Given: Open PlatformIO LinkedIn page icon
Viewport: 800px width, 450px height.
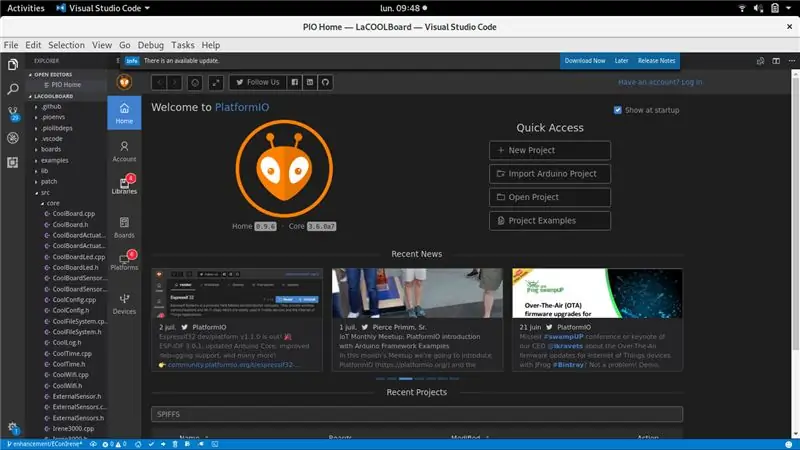Looking at the screenshot, I should 310,82.
